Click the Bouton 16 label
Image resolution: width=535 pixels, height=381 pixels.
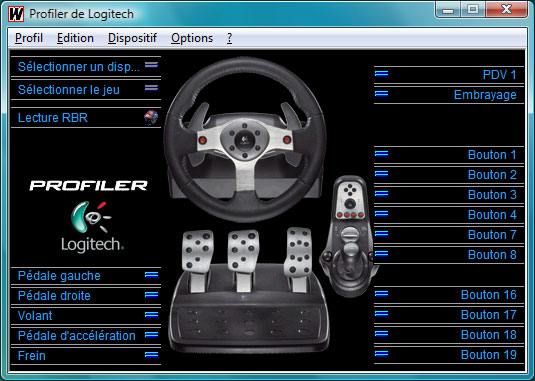pyautogui.click(x=489, y=294)
